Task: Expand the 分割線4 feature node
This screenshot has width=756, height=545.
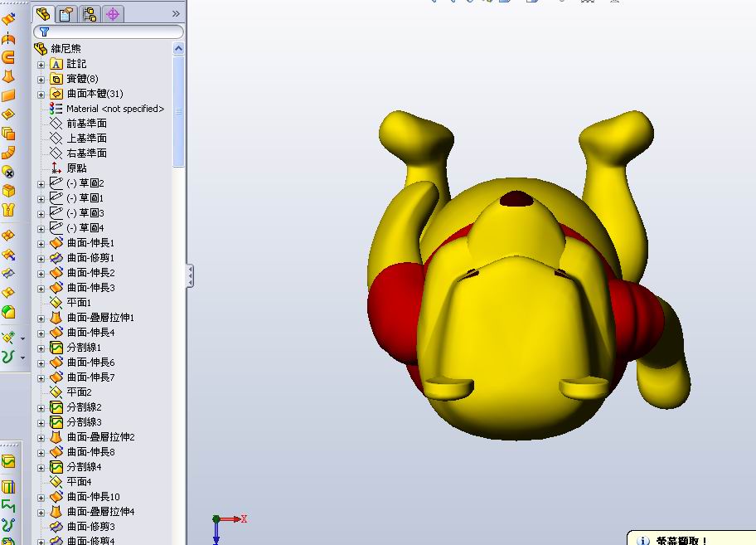Action: (x=41, y=469)
